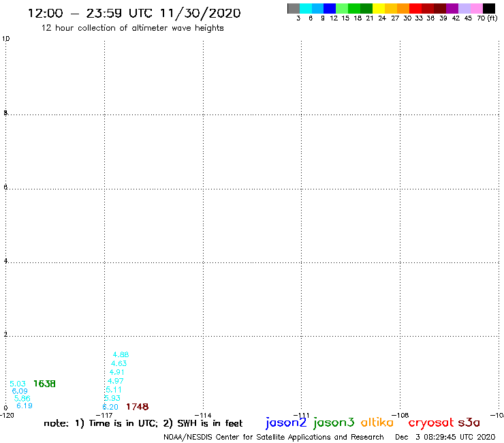This screenshot has width=504, height=443.
Task: Select the wave height reading 6.19
Action: click(25, 406)
